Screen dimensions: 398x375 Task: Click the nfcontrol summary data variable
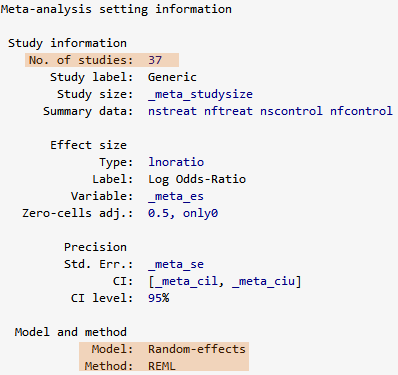361,111
